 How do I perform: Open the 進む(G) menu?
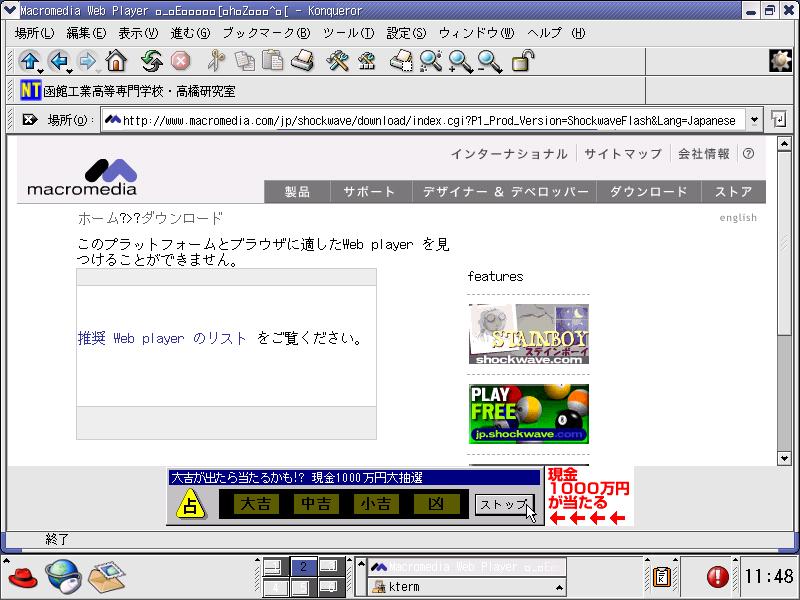[x=190, y=33]
